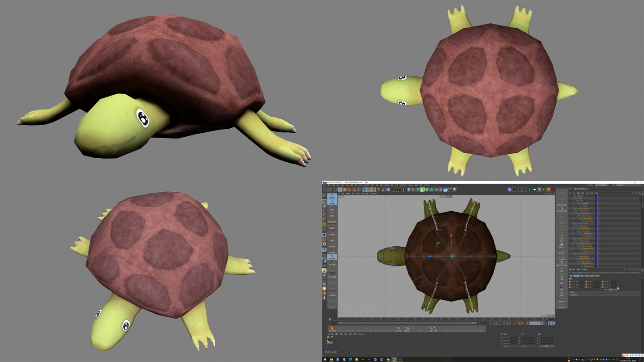Click the pause bars icon in toolbar
Screen dimensions: 644x362
point(524,189)
